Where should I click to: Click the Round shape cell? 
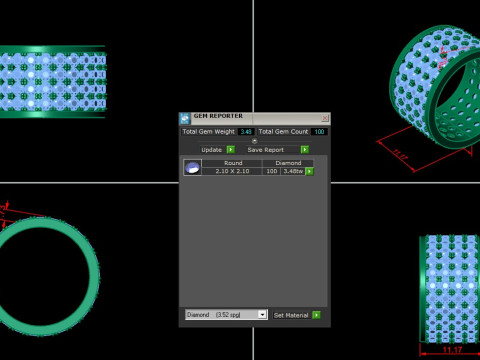coord(232,163)
